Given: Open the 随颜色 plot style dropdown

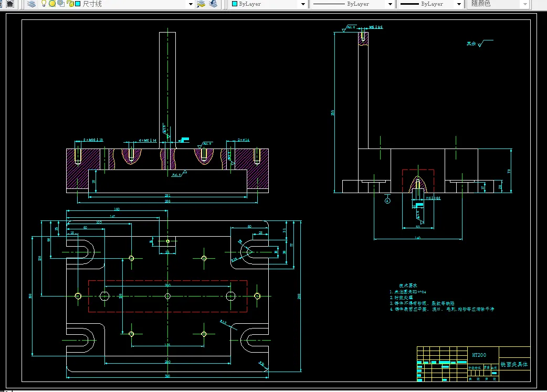Looking at the screenshot, I should coord(524,4).
